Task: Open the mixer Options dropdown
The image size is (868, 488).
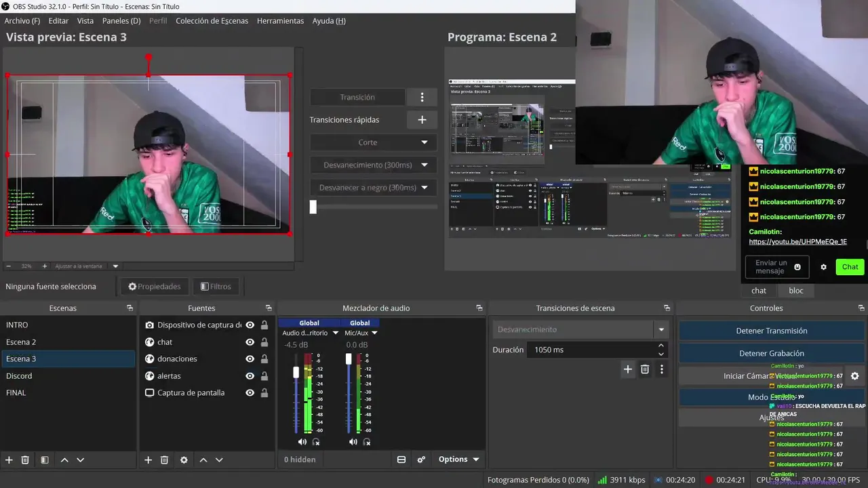Action: point(458,460)
